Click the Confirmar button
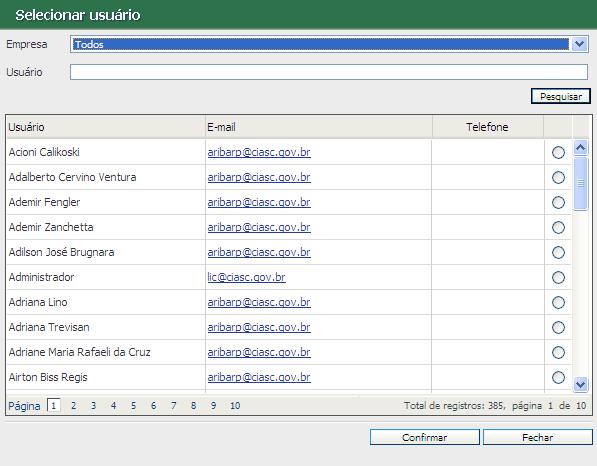 425,437
